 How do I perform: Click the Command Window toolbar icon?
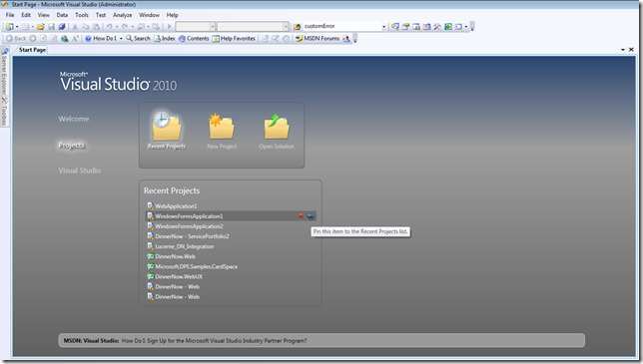click(458, 27)
